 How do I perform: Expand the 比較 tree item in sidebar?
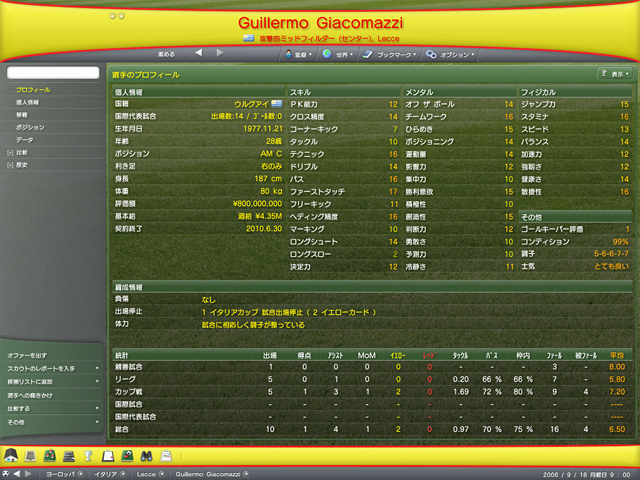(x=10, y=153)
